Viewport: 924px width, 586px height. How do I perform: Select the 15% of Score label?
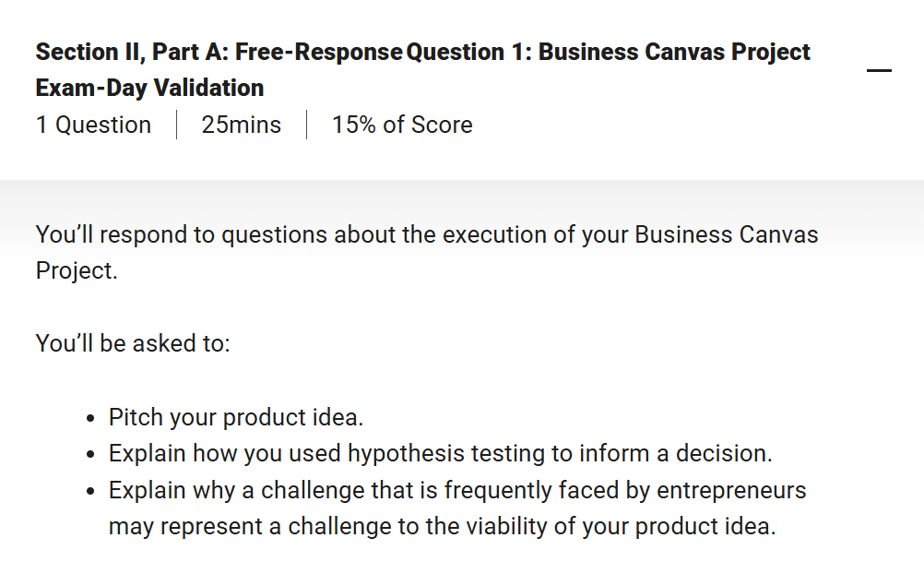(x=402, y=125)
